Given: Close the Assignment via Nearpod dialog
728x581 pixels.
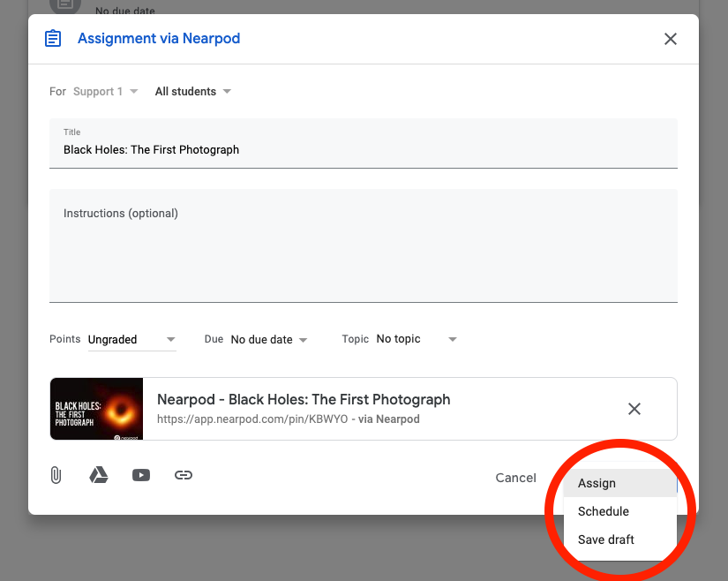Looking at the screenshot, I should [x=671, y=39].
